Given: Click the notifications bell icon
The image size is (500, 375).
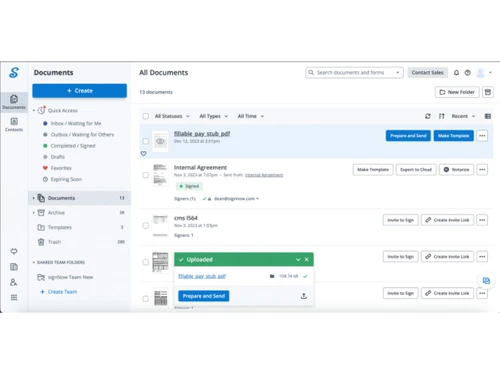Looking at the screenshot, I should [456, 72].
